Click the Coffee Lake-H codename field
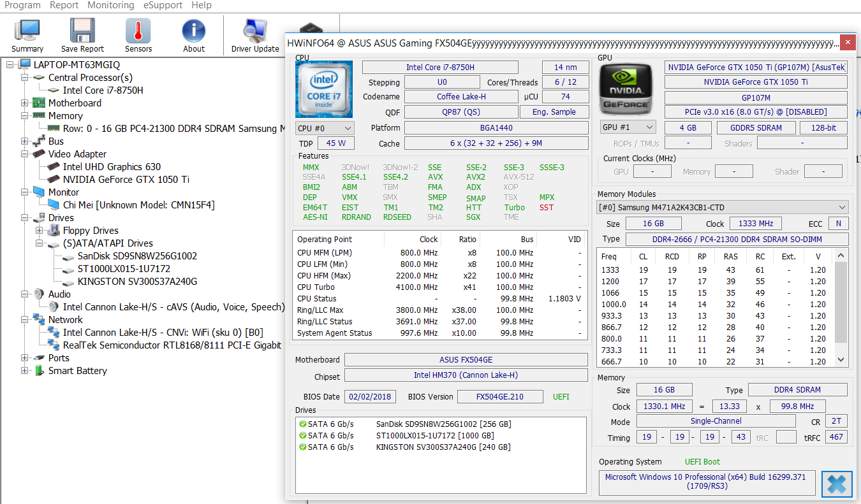This screenshot has height=504, width=861. (x=461, y=96)
